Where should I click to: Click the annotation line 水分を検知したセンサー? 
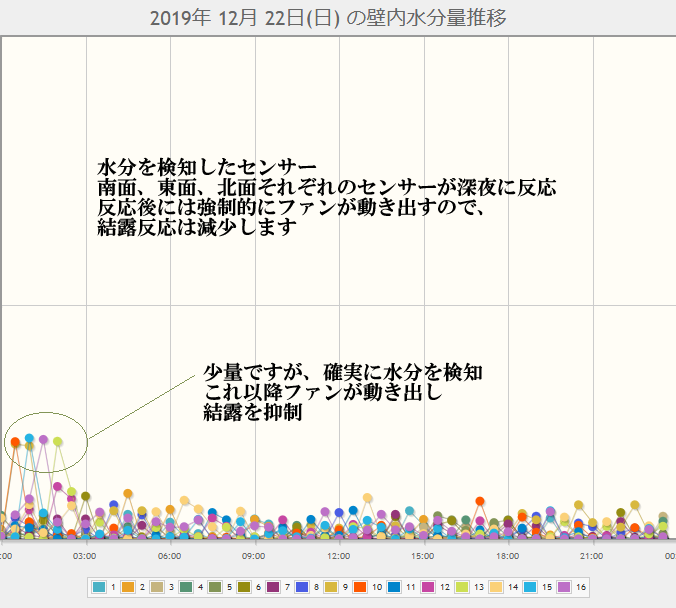(207, 167)
